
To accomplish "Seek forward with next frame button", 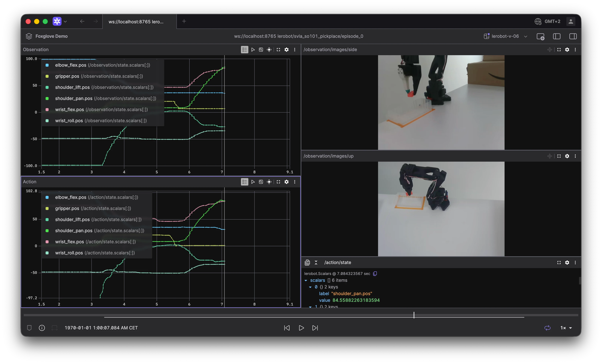I will point(315,328).
